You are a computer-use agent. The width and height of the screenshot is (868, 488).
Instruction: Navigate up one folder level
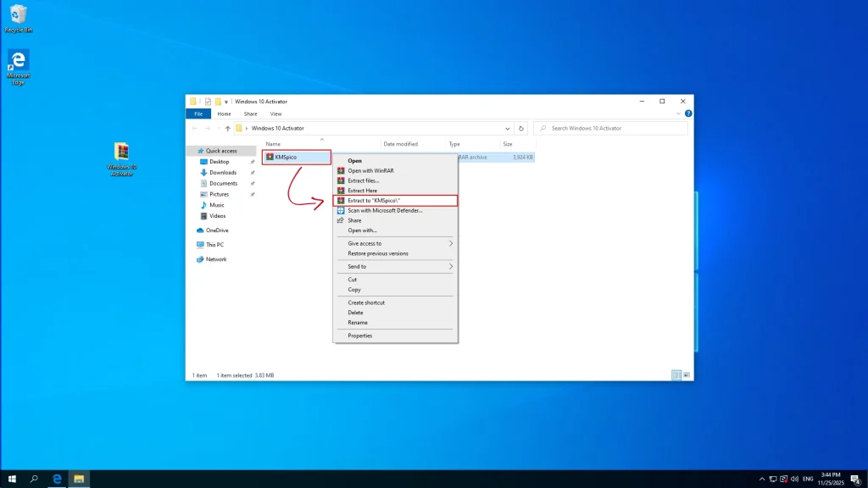(x=225, y=128)
